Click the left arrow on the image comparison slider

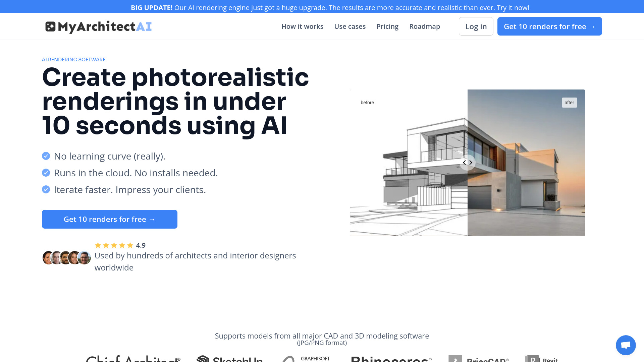pos(464,162)
